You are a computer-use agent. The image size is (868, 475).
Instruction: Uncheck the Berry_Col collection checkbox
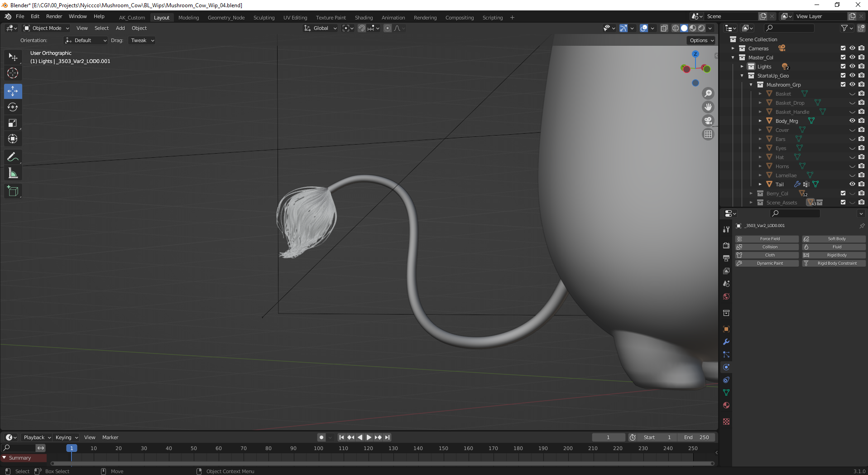click(843, 193)
